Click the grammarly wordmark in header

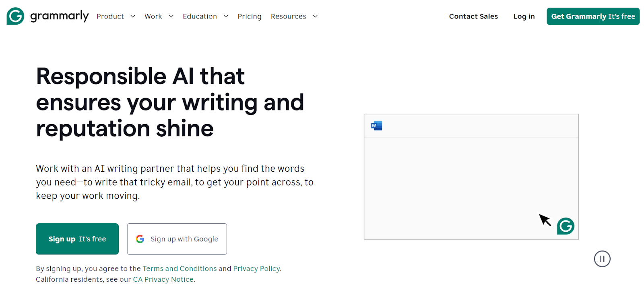[60, 16]
